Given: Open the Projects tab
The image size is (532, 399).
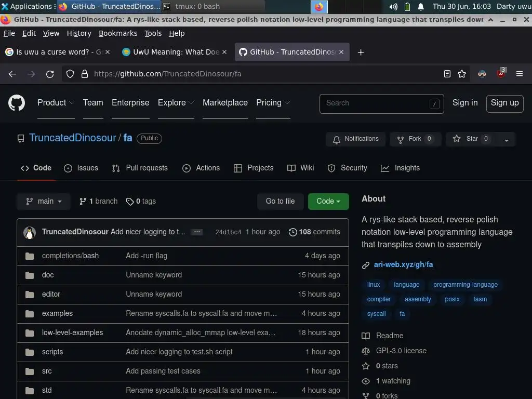Looking at the screenshot, I should click(x=254, y=168).
